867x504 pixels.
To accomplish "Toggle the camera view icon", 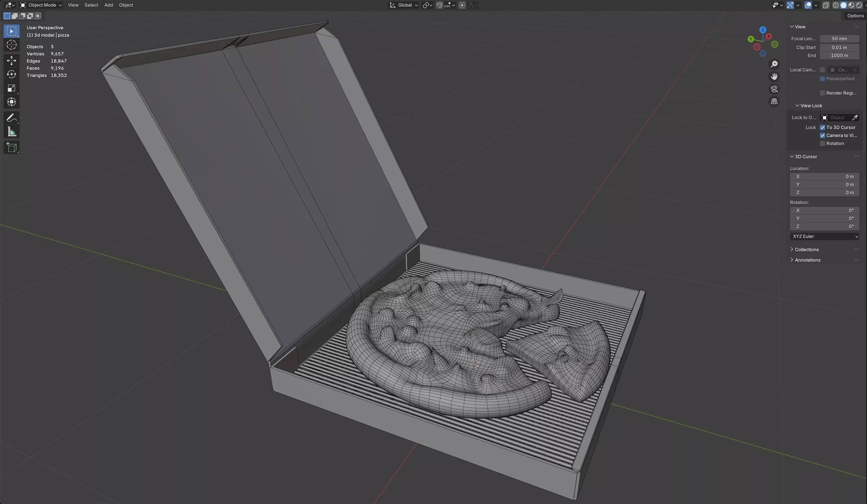I will [x=774, y=89].
